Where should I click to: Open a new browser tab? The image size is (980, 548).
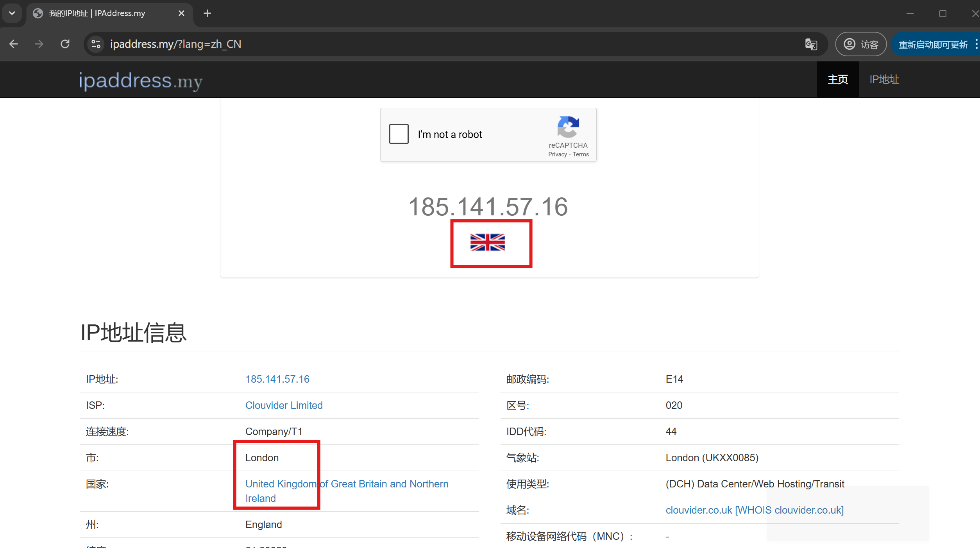click(x=207, y=13)
